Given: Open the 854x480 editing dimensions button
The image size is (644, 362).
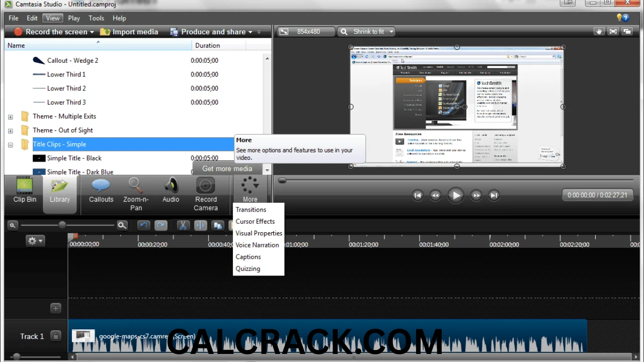Looking at the screenshot, I should [x=307, y=31].
